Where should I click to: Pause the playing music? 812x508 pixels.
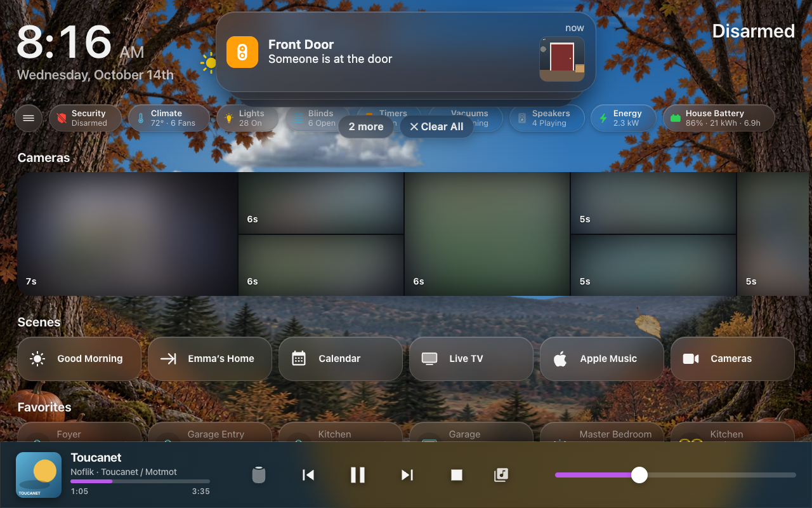coord(358,475)
